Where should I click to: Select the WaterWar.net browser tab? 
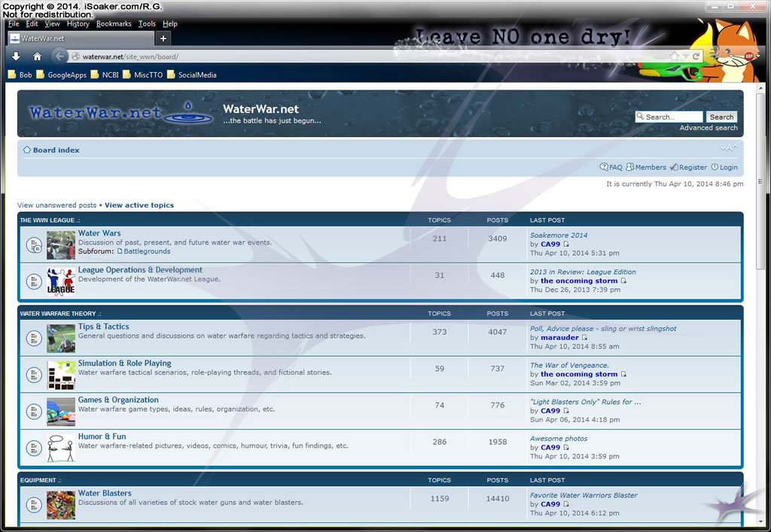click(81, 38)
